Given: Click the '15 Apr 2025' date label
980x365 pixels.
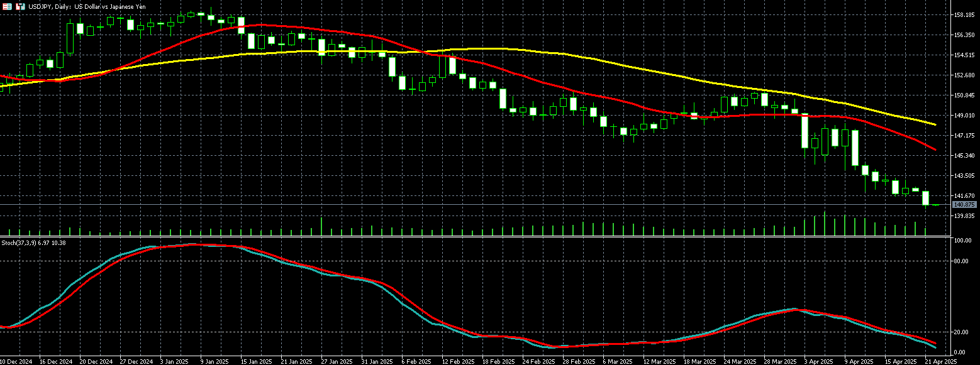Looking at the screenshot, I should (x=901, y=361).
